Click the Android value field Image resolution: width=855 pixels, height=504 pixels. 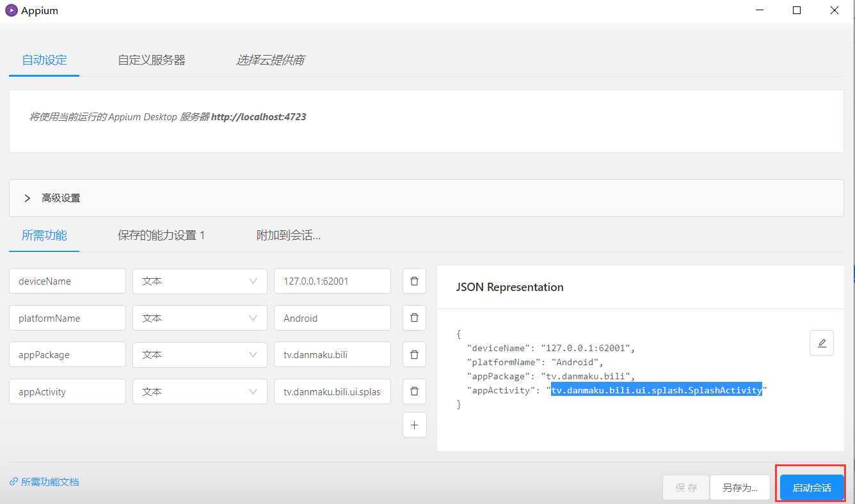coord(332,318)
